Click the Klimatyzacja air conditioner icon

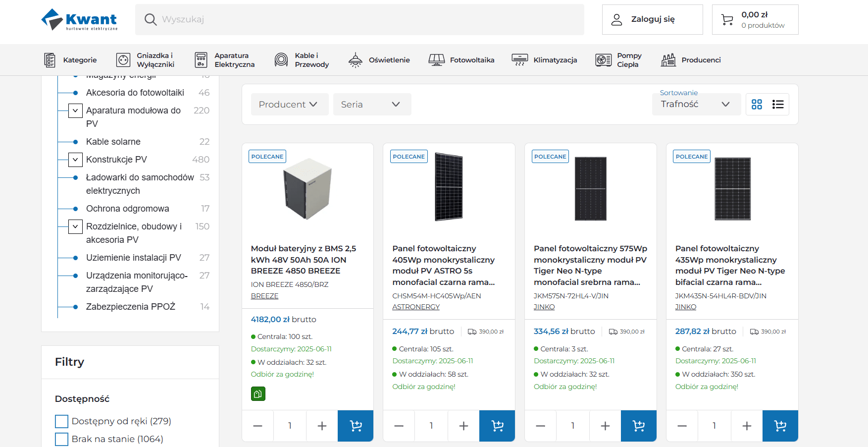[x=520, y=60]
